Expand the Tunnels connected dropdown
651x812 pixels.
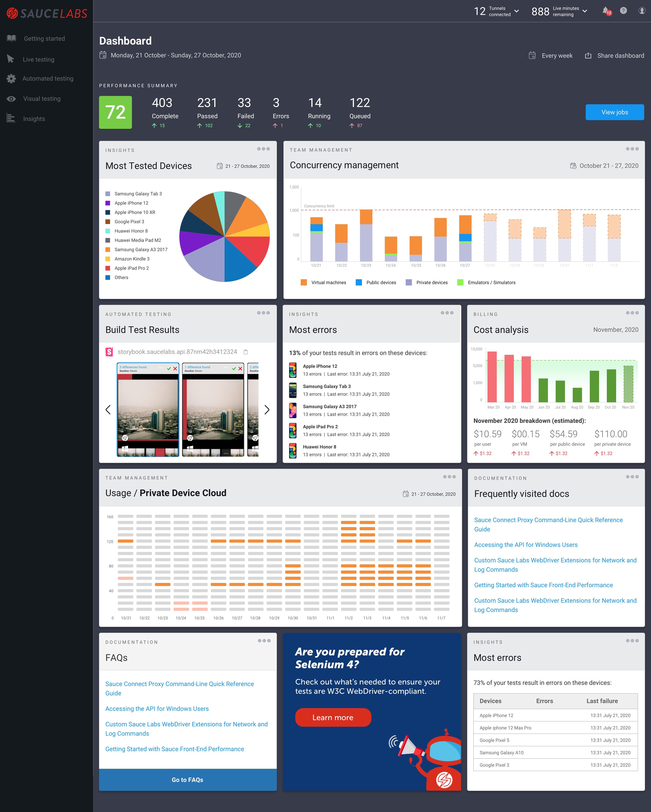tap(517, 11)
